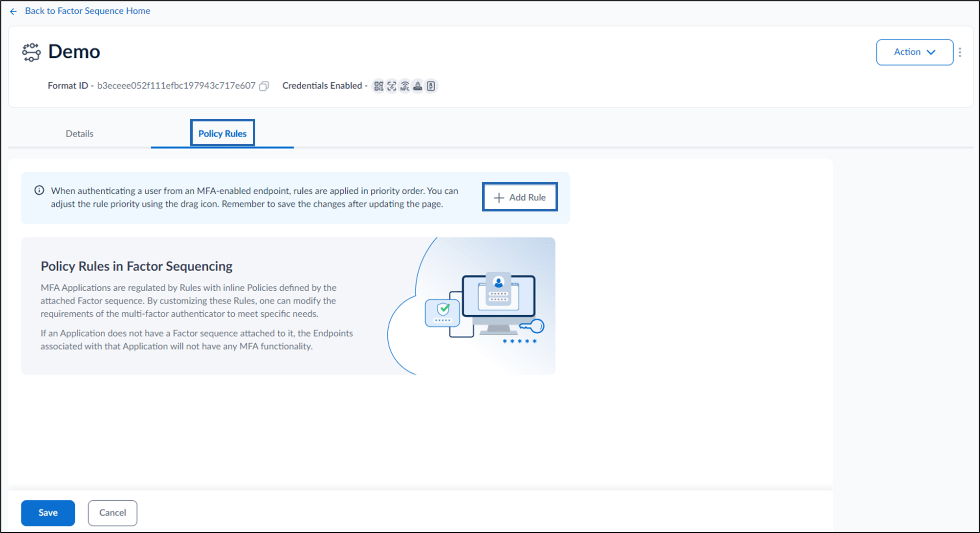
Task: Click the Policy Rules illustration image
Action: [471, 306]
